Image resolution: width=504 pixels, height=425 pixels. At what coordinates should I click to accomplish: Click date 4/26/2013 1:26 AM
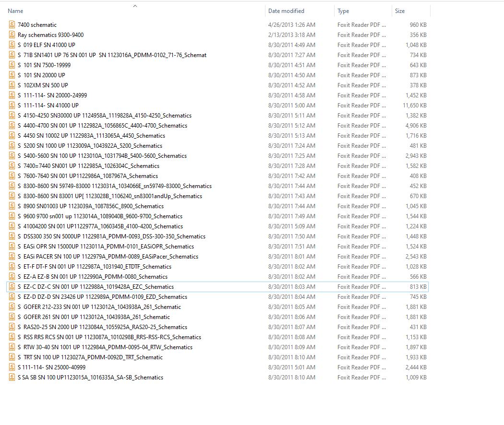(x=291, y=25)
